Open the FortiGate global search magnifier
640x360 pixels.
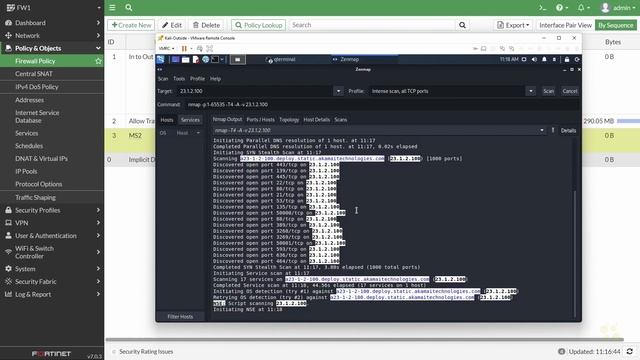coord(129,7)
